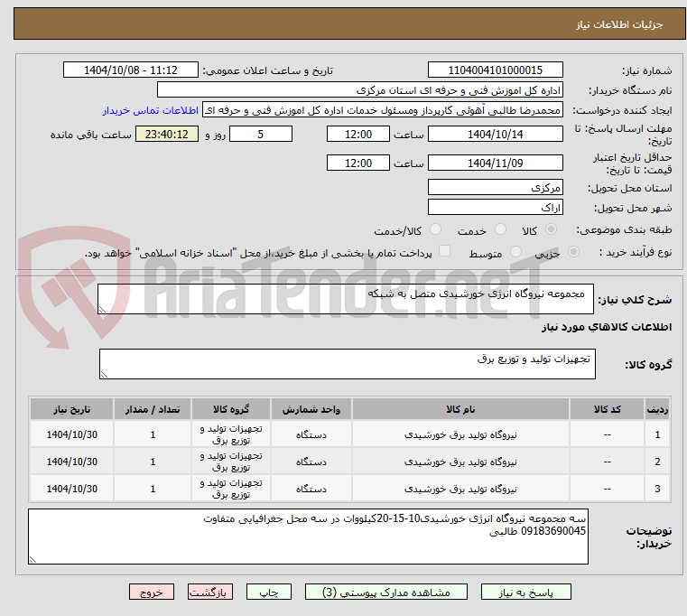The width and height of the screenshot is (687, 616).
Task: Select the جزیی purchase type radio
Action: 573,252
